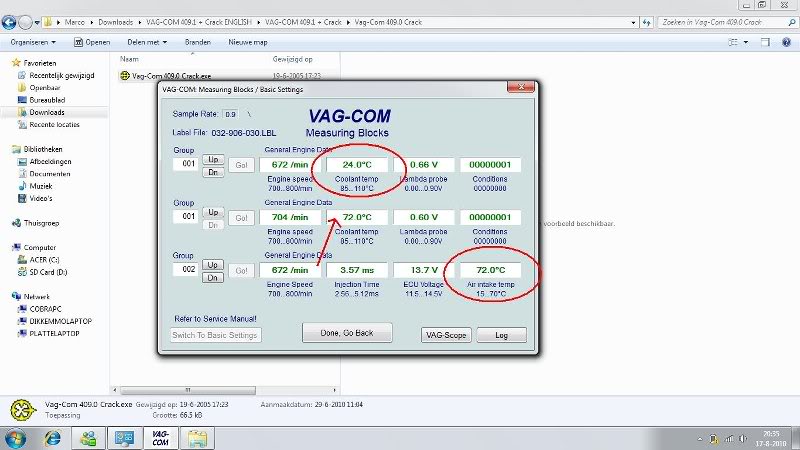
Task: Expand the Organiseren dropdown menu
Action: click(x=32, y=43)
